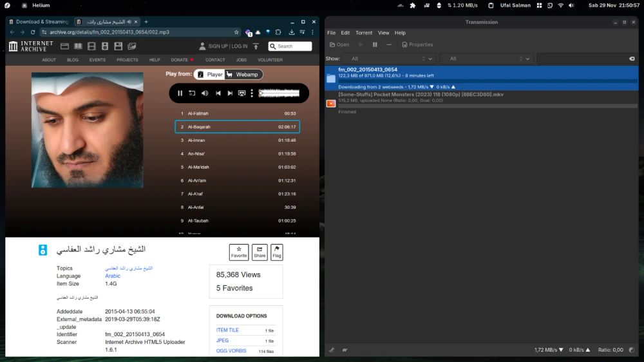Click the Favorite star button
644x362 pixels.
[239, 252]
